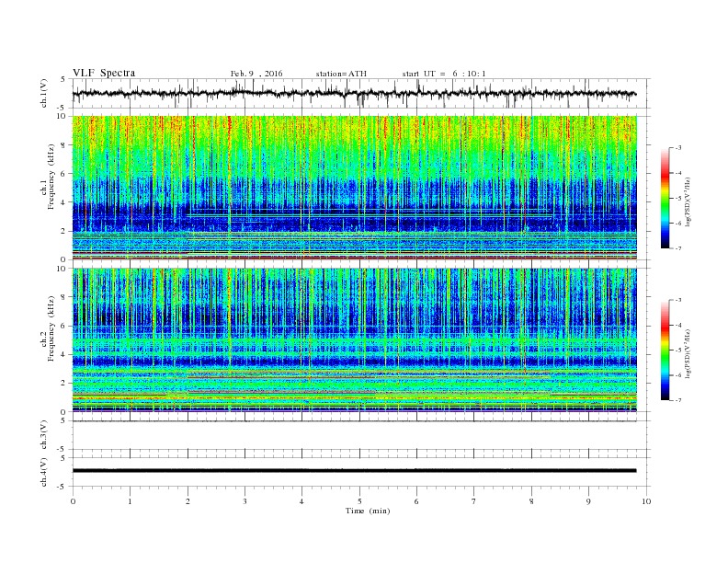
Task: Click the ch.1 spectrogram panel
Action: tap(355, 188)
